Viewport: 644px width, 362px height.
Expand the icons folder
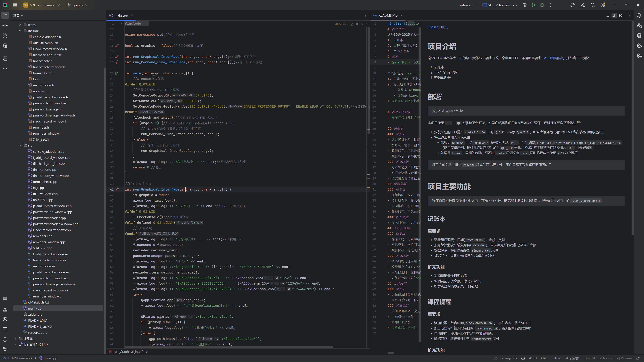pos(20,25)
